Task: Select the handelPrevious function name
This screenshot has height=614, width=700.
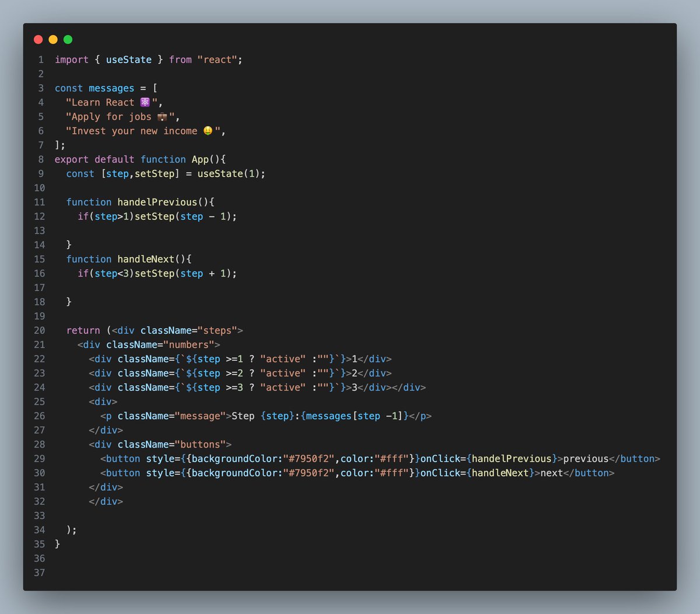Action: (x=156, y=202)
